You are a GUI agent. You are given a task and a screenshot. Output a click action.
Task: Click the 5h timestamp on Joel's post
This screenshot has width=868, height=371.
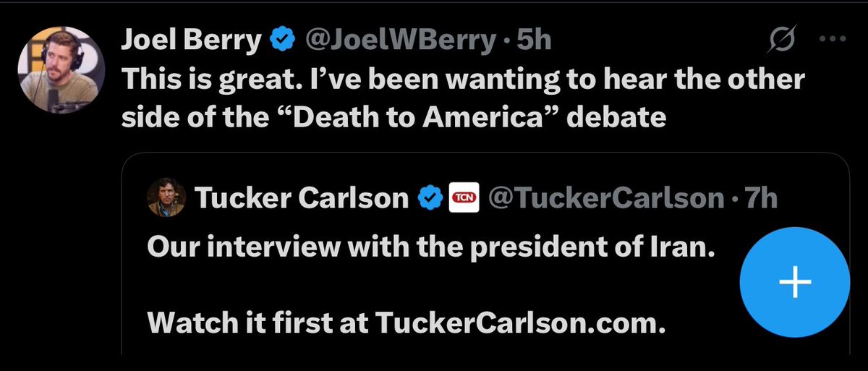532,42
